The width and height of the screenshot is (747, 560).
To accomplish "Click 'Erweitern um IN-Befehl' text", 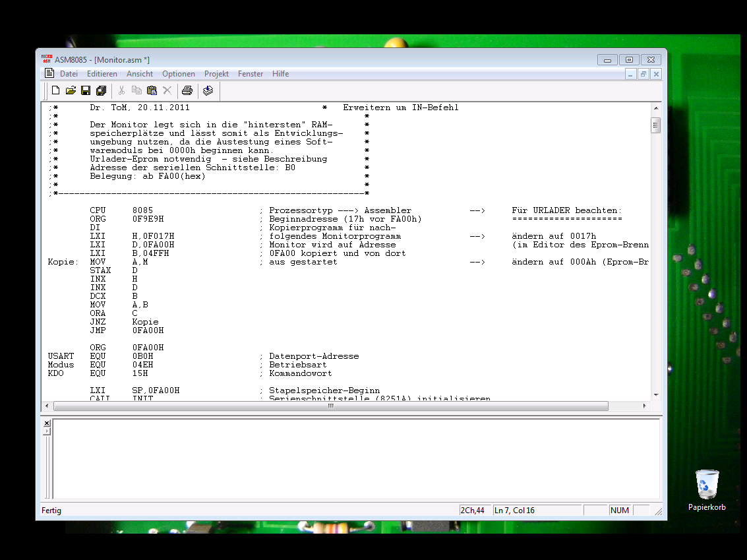I will (401, 108).
